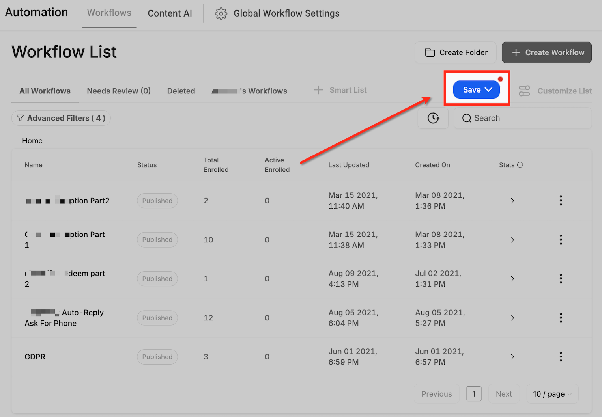The width and height of the screenshot is (602, 417).
Task: Open three-dot menu for GDPR row
Action: (561, 356)
